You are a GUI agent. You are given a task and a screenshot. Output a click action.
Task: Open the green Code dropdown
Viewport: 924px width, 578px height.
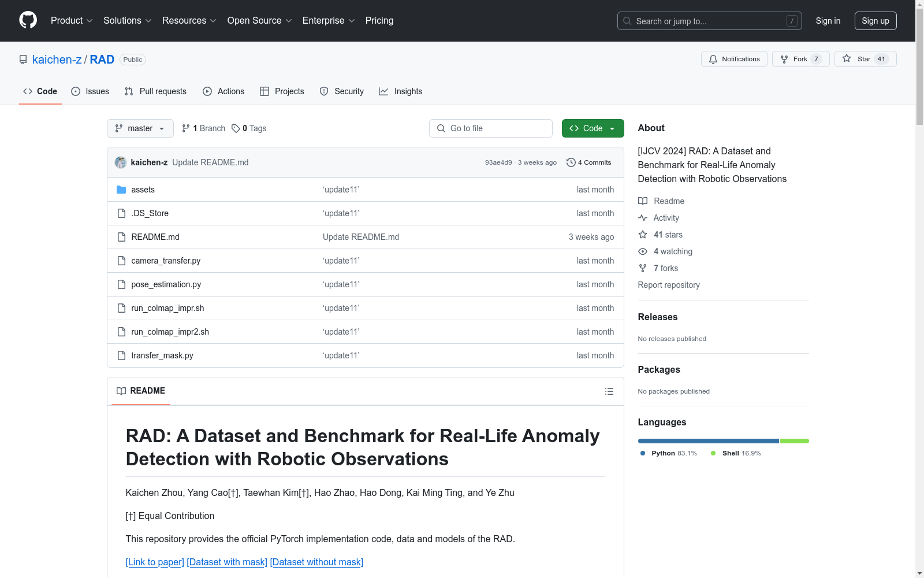click(593, 128)
